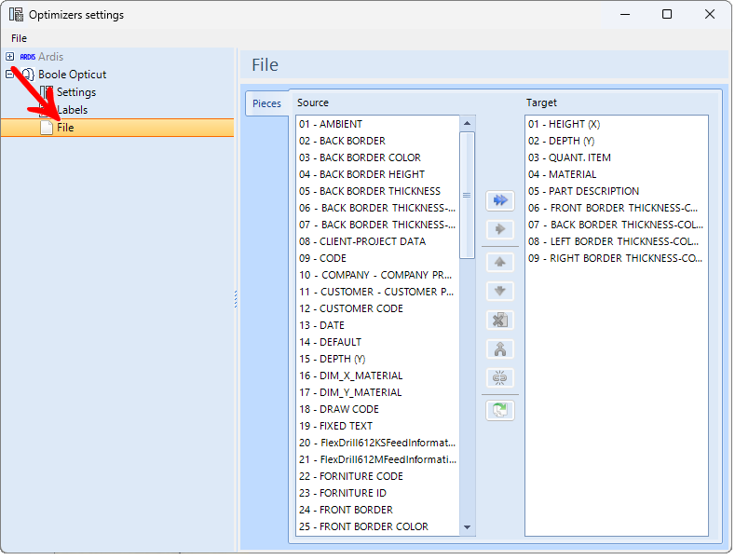Select '08 - CLIENT-PROJECT DATA' source row
735x560 pixels.
[378, 241]
